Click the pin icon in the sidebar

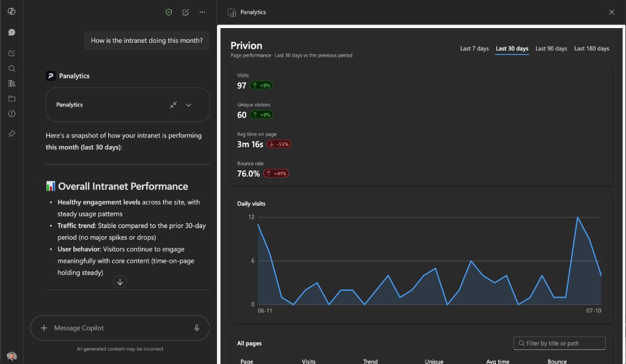click(x=12, y=134)
